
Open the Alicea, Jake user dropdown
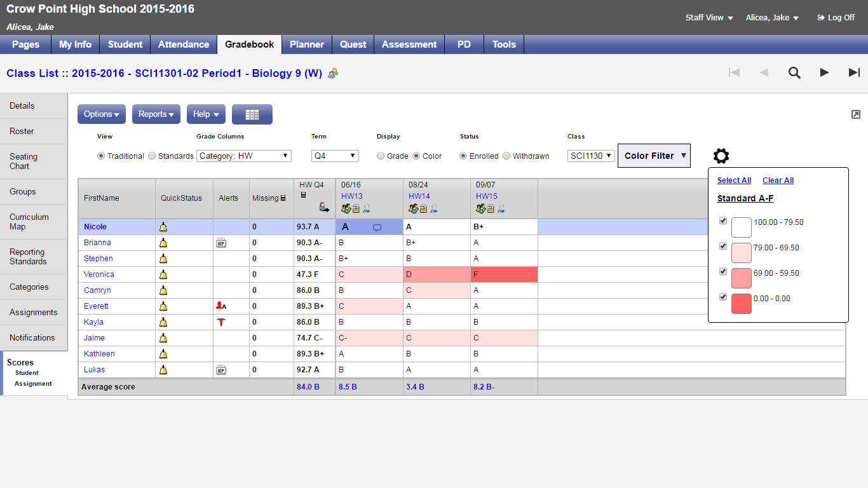click(x=772, y=18)
